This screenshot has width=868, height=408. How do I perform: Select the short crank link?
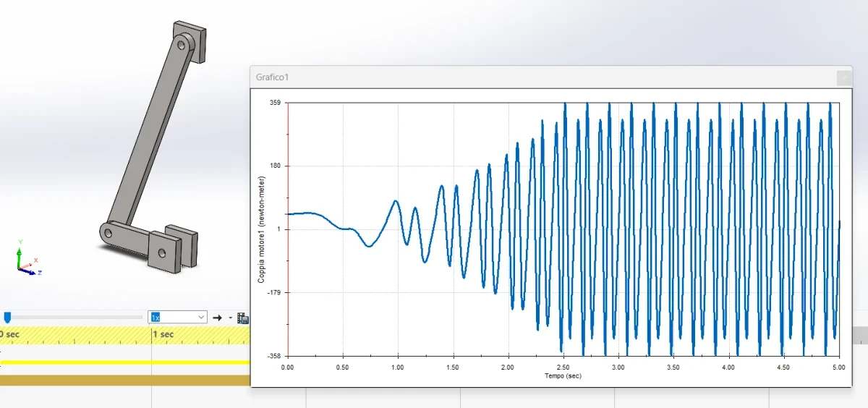point(131,238)
